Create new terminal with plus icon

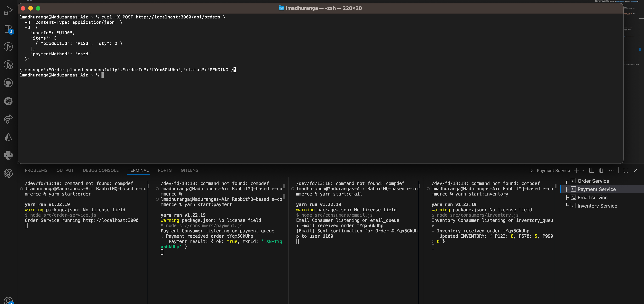[576, 170]
